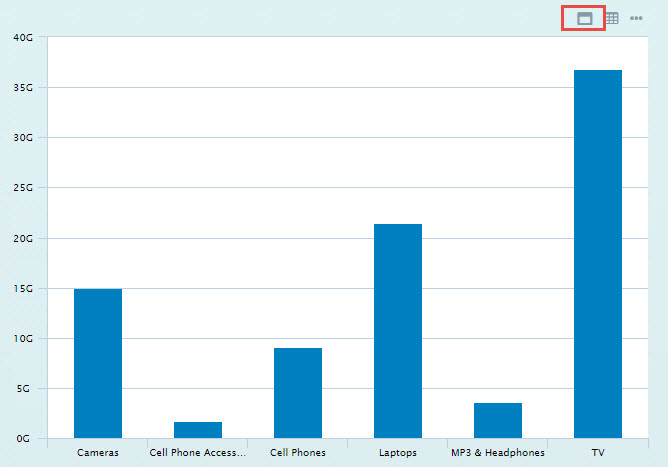Select the Laptops bar
The width and height of the screenshot is (668, 467).
pos(398,330)
